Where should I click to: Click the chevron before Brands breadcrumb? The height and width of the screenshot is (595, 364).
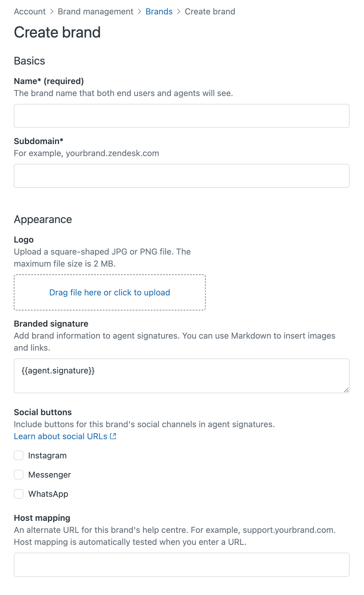pyautogui.click(x=139, y=11)
